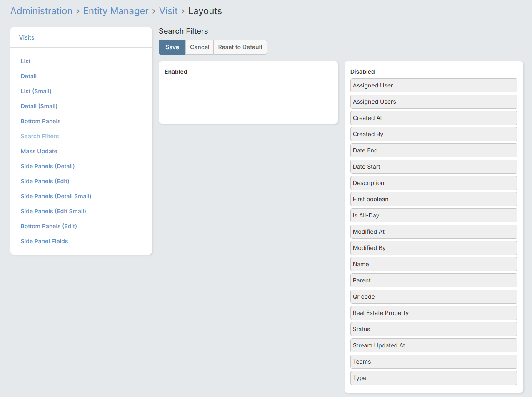The image size is (532, 397).
Task: Select the Assigned User disabled field
Action: pyautogui.click(x=433, y=85)
